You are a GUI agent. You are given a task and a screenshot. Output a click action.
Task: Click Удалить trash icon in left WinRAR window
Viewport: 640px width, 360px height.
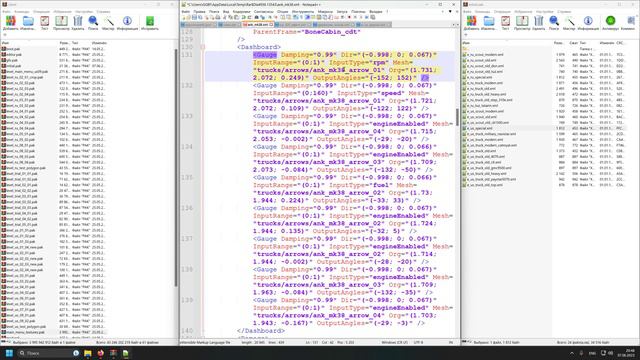(x=78, y=23)
